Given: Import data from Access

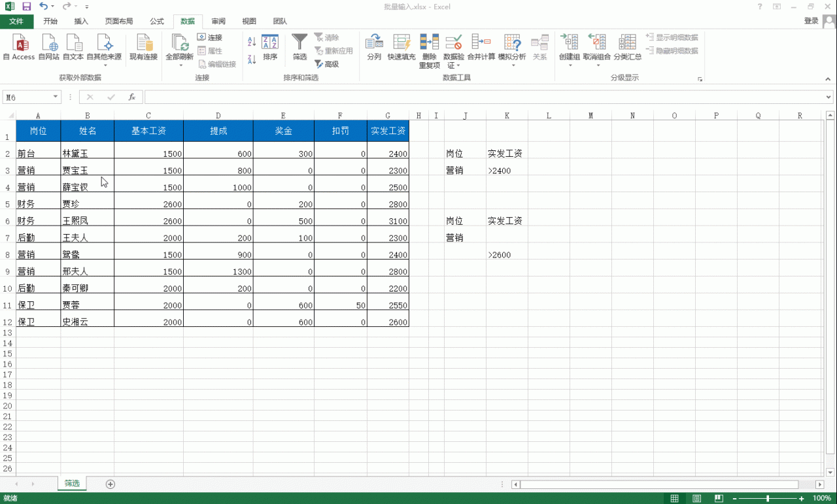Looking at the screenshot, I should coord(19,48).
